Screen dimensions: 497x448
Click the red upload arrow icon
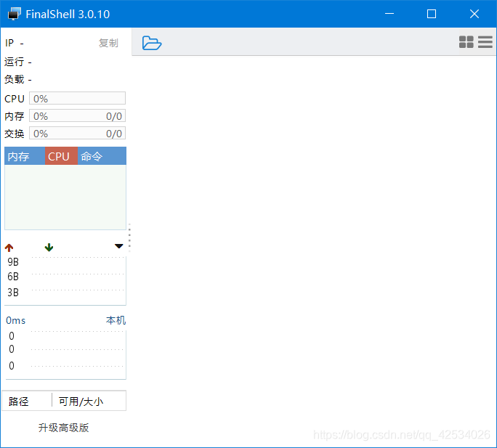point(9,248)
